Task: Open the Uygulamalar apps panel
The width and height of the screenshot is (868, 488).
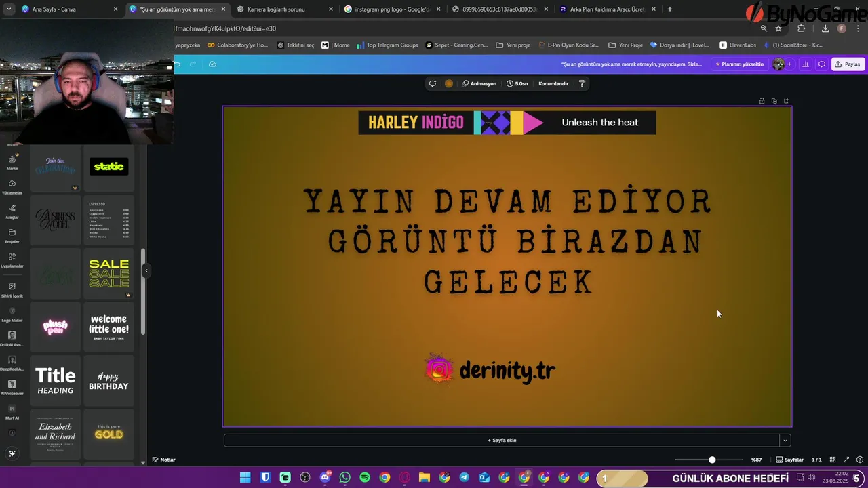Action: coord(12,260)
